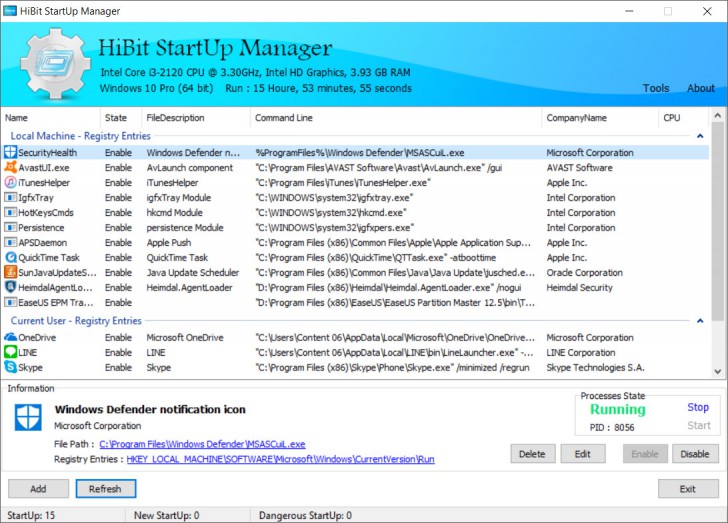
Task: Click the EaseUS EPM Tray icon
Action: [x=10, y=302]
